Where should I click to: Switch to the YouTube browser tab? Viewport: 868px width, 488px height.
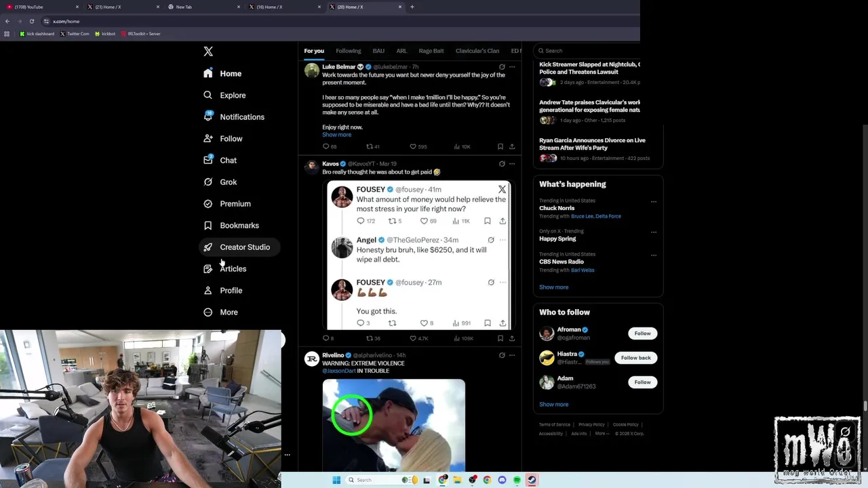pos(41,7)
